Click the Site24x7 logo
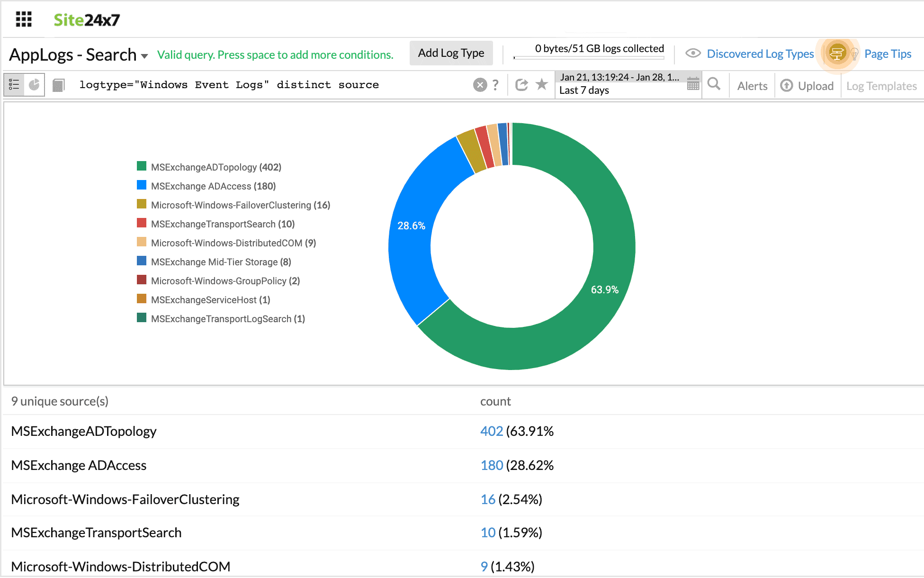924x578 pixels. pos(87,20)
